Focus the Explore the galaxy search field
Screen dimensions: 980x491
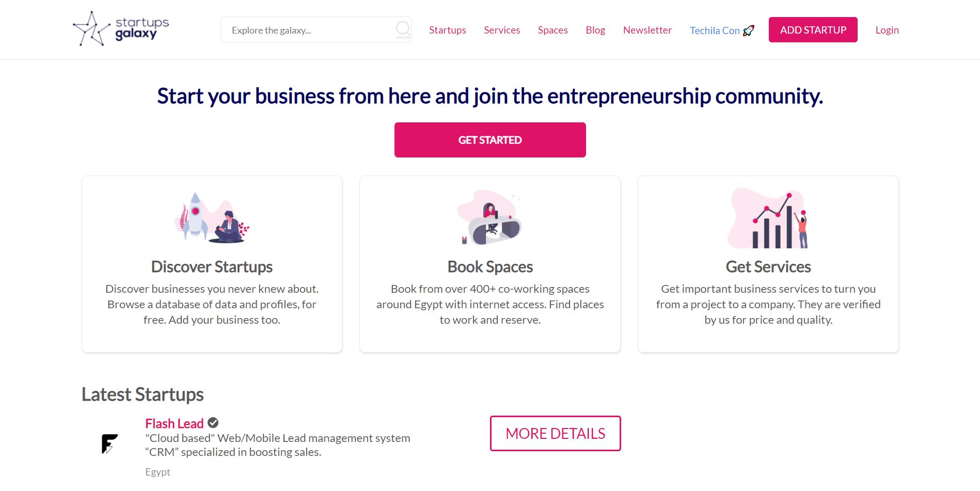point(307,30)
